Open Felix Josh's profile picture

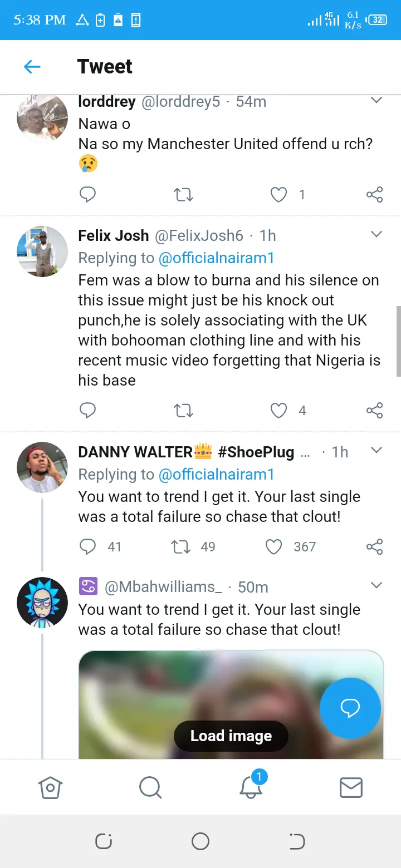pos(42,251)
